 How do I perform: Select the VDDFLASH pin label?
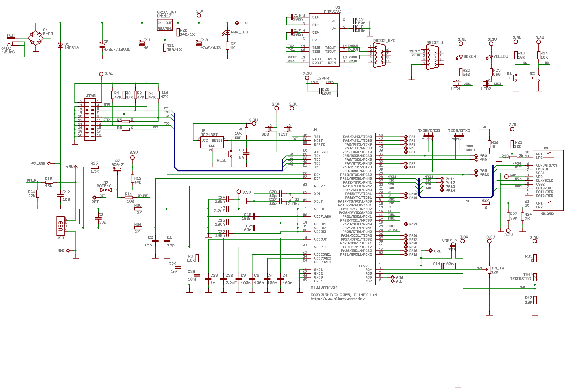323,217
